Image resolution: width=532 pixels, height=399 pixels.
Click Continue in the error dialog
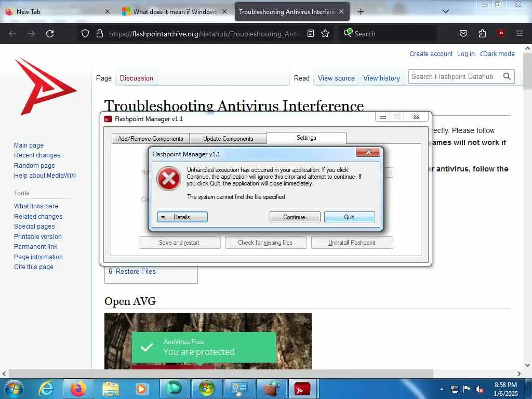click(295, 217)
